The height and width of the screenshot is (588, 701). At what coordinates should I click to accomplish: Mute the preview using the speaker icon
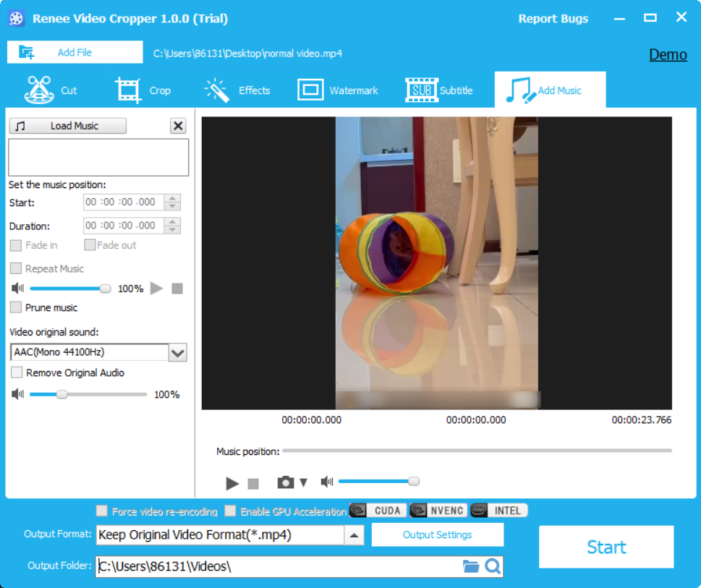pos(327,482)
